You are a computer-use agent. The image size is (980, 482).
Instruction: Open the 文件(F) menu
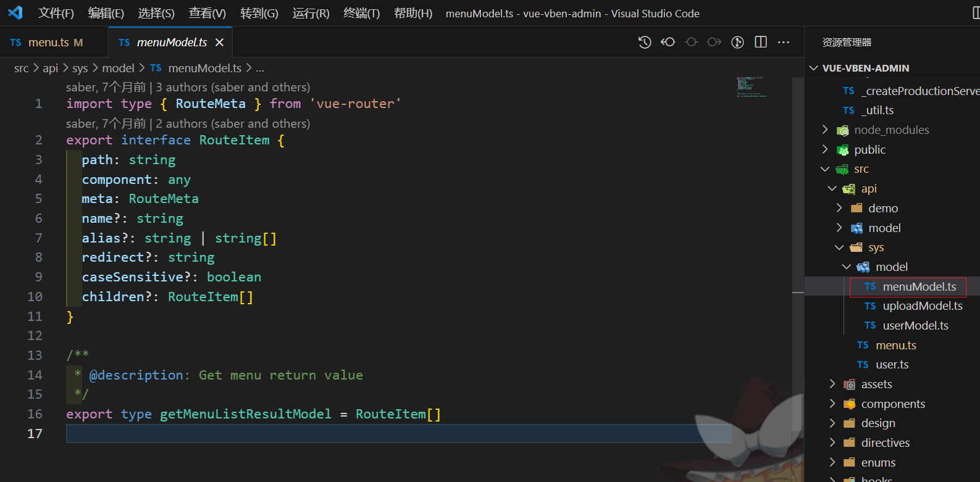click(56, 13)
